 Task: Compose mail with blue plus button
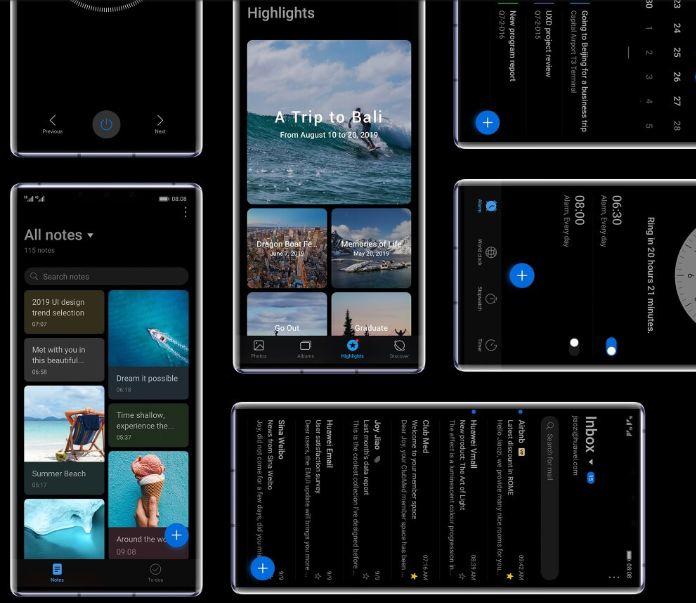(262, 568)
